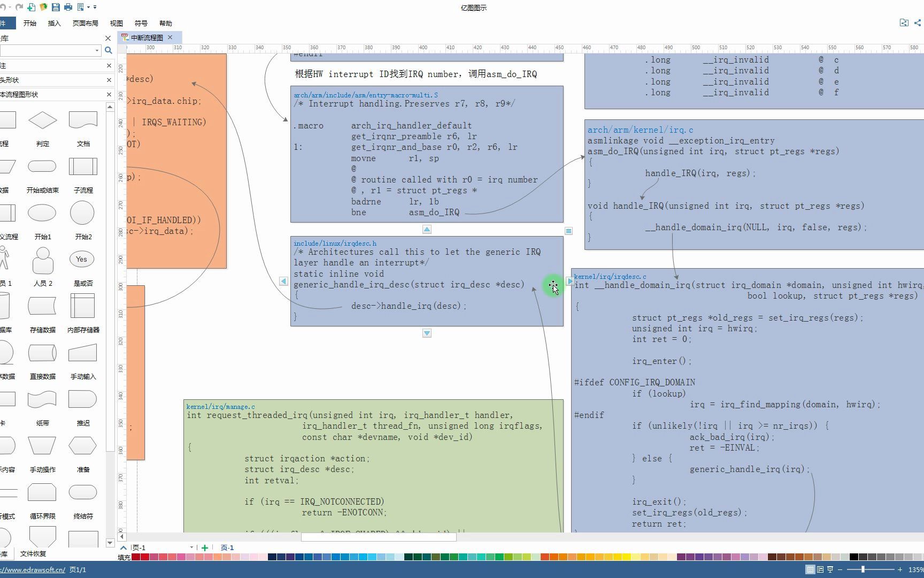Click the Open file folder icon
This screenshot has width=924, height=578.
click(x=43, y=7)
